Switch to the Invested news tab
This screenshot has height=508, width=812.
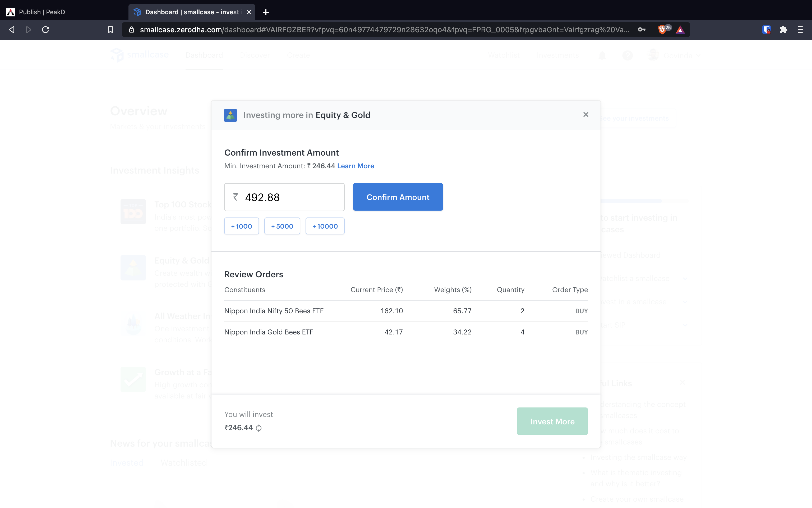(x=127, y=463)
